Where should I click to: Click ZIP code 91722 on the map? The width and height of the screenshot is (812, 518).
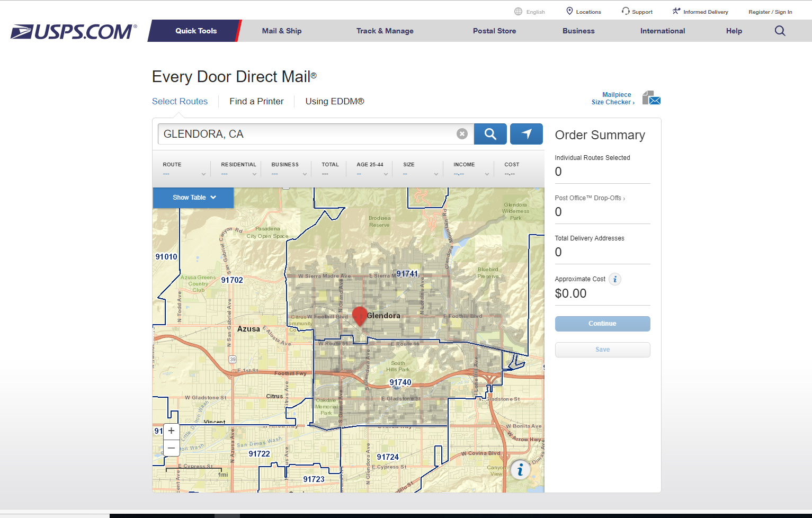[x=259, y=454]
